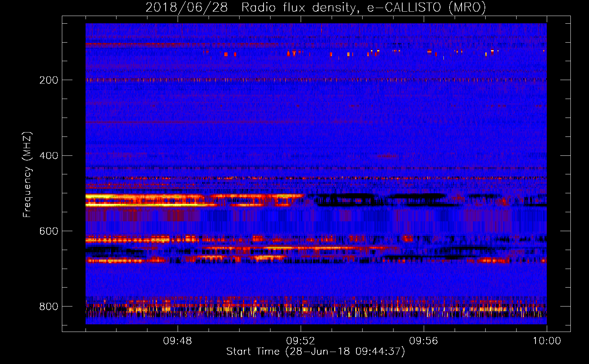Image resolution: width=589 pixels, height=364 pixels.
Task: Click the 200 frequency tick label
Action: pos(49,80)
